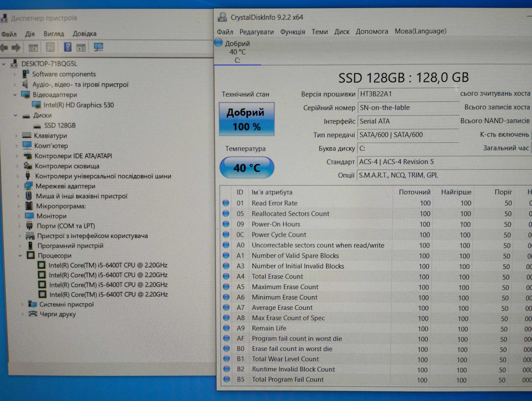Collapse the Відеоадаптери category

click(15, 95)
